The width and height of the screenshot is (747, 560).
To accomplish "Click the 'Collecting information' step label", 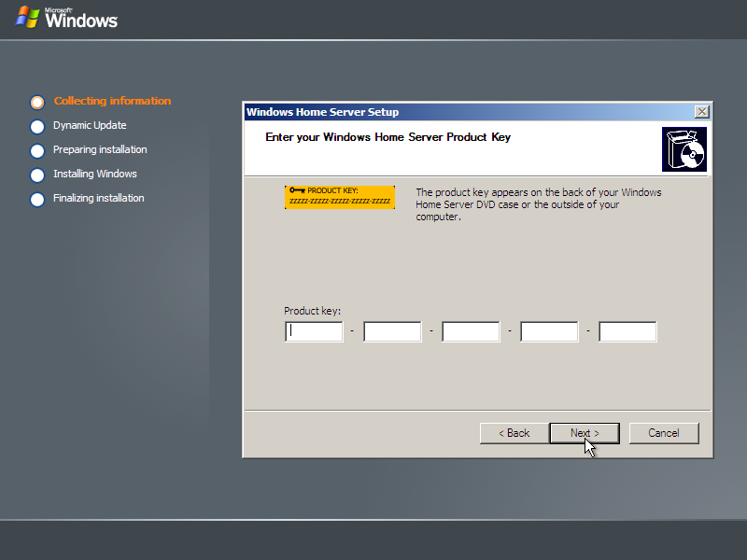I will [x=112, y=101].
